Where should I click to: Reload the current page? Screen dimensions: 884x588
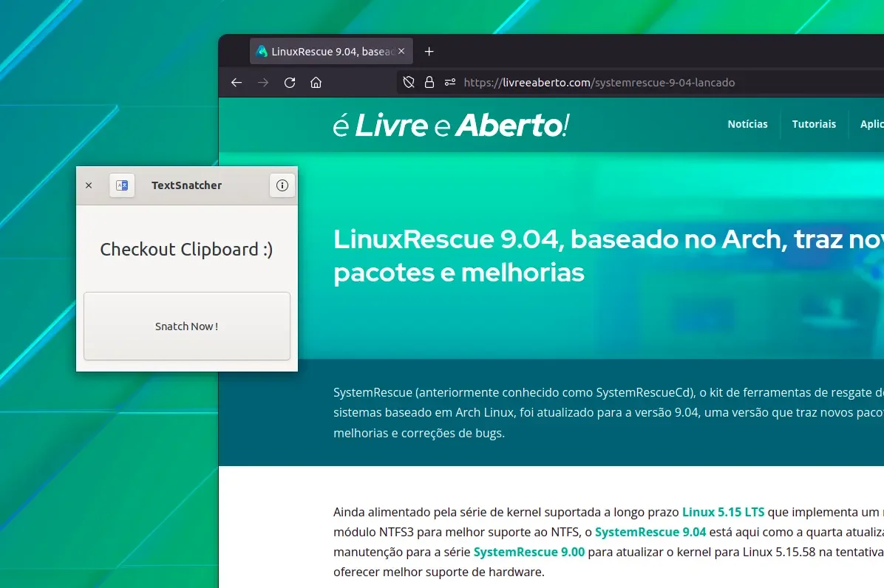[290, 83]
